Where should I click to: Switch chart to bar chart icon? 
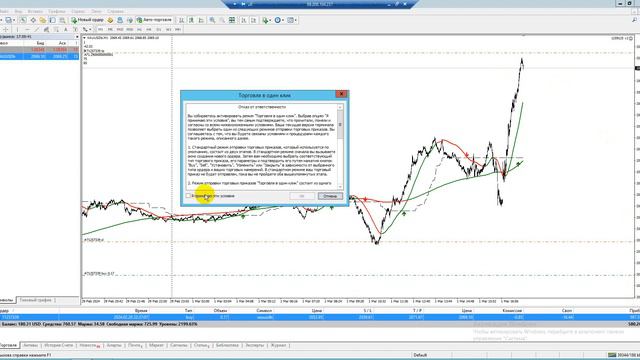181,20
